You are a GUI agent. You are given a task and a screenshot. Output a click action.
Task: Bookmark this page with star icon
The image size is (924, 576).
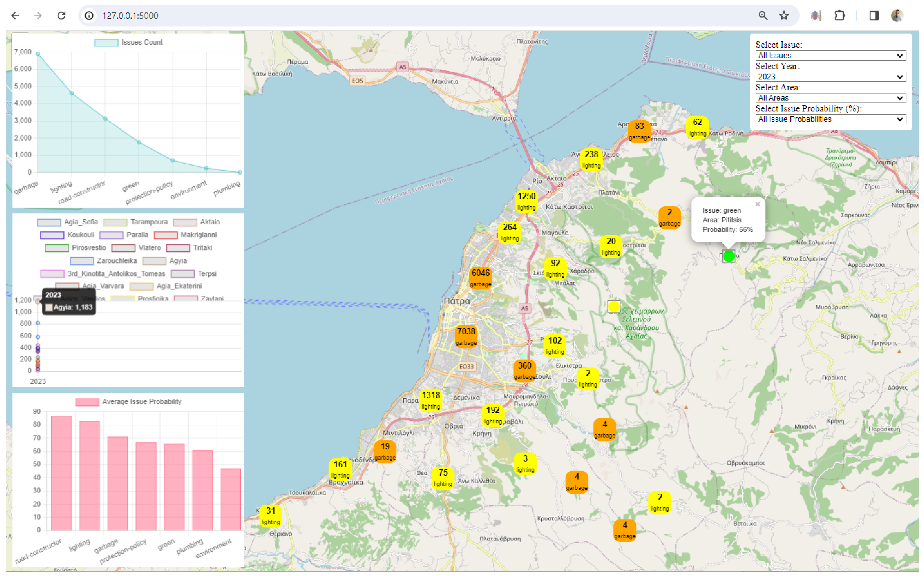pos(783,16)
